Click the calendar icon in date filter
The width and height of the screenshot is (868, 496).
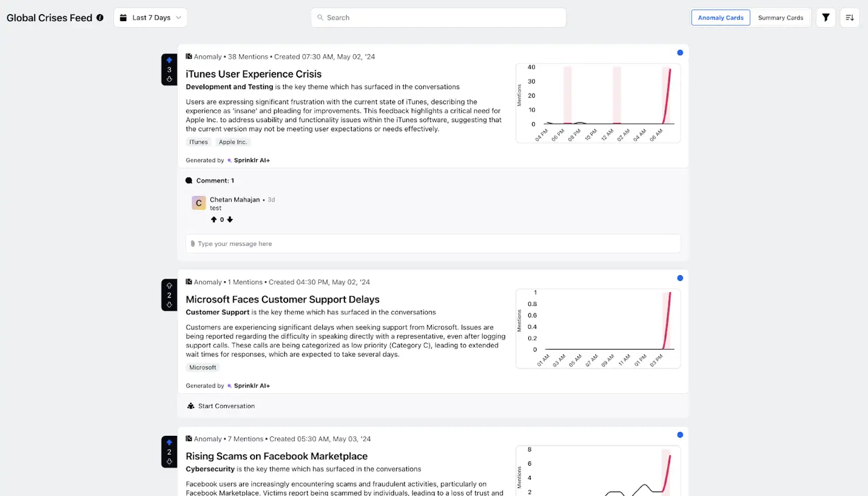(124, 18)
